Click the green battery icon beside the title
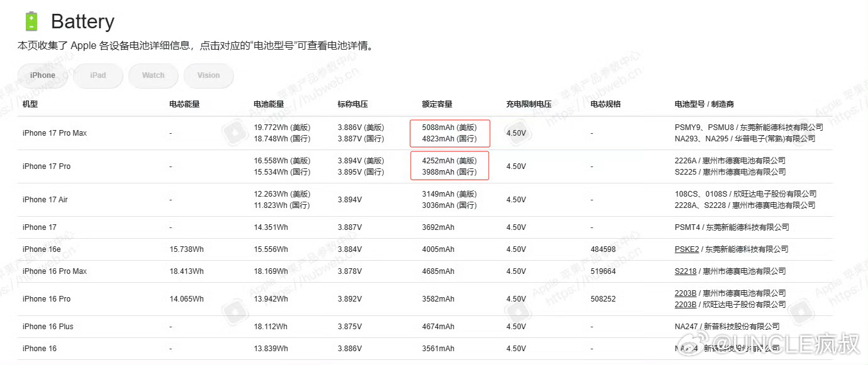 click(31, 21)
